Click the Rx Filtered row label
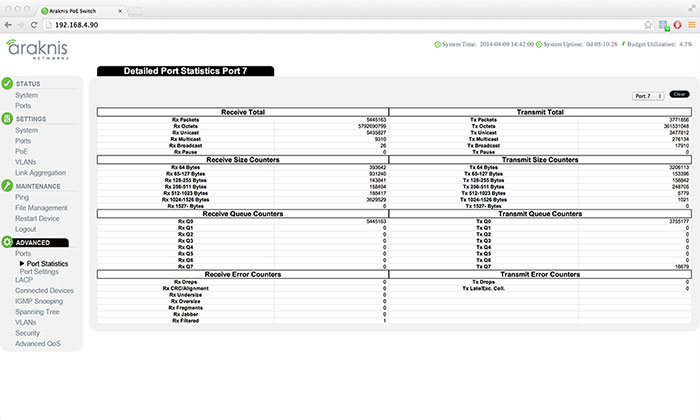This screenshot has height=420, width=700. 185,320
